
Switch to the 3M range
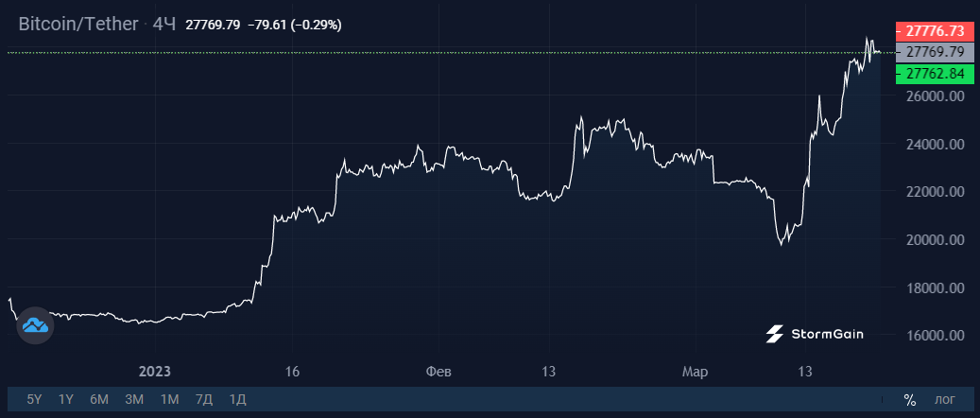click(134, 399)
